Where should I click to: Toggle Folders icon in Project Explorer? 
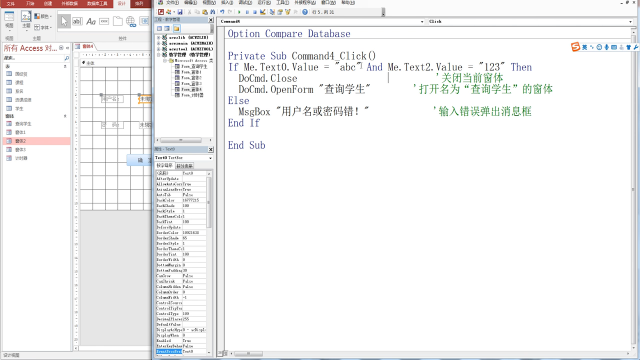(176, 28)
